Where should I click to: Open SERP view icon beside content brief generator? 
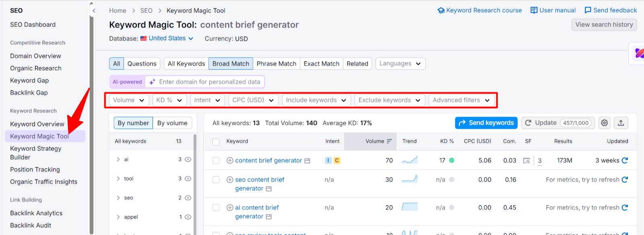coord(307,161)
